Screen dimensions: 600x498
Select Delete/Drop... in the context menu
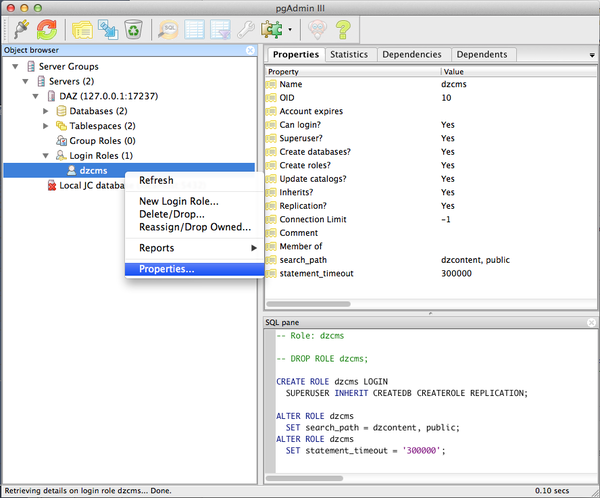pos(171,214)
